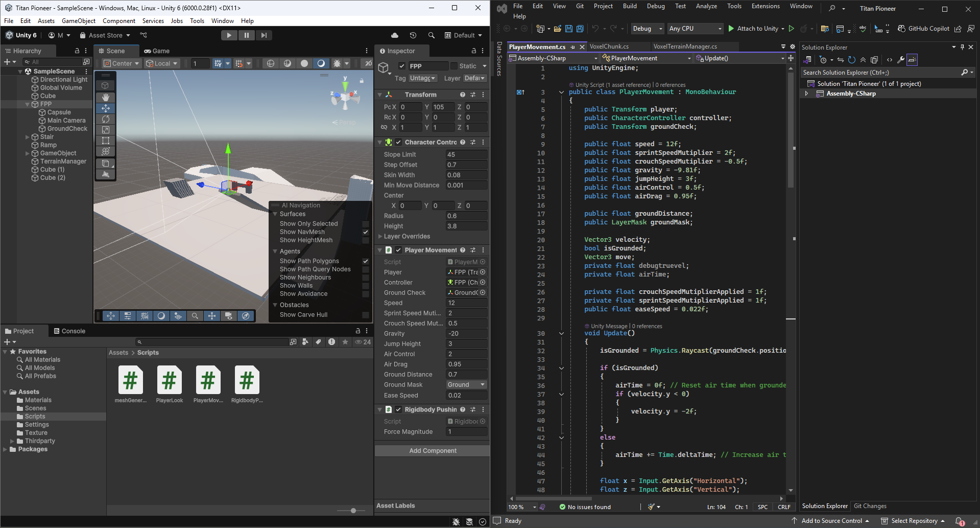Lock the Inspector panel

[473, 51]
